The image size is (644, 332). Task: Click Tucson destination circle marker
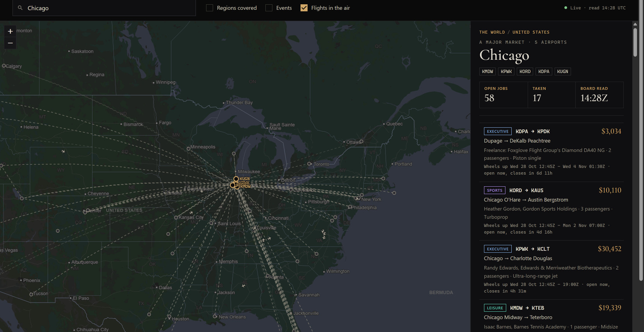[x=31, y=295]
